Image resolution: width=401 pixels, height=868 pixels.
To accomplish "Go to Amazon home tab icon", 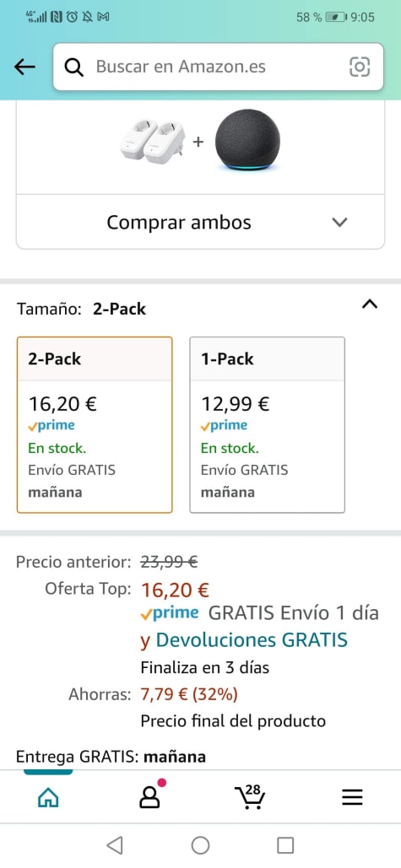I will tap(47, 797).
